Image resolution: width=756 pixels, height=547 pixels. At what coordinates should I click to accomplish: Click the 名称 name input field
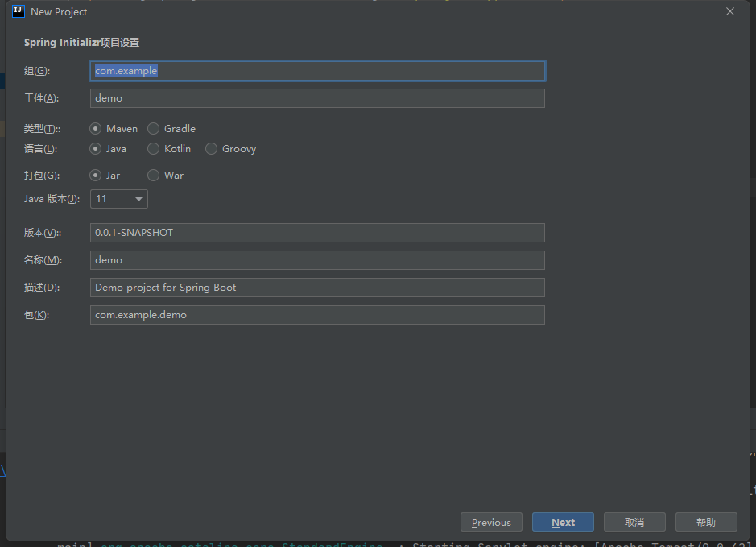pyautogui.click(x=317, y=259)
